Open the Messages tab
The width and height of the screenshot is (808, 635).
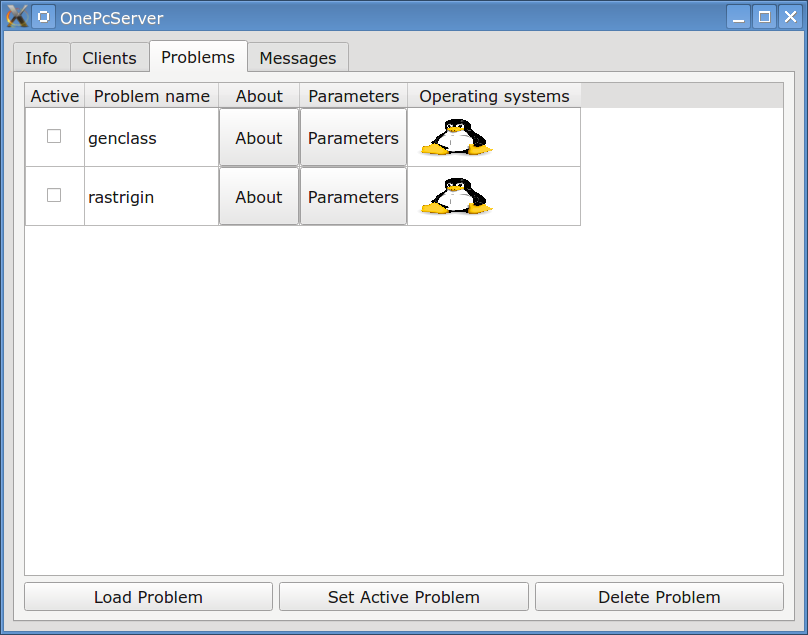297,57
